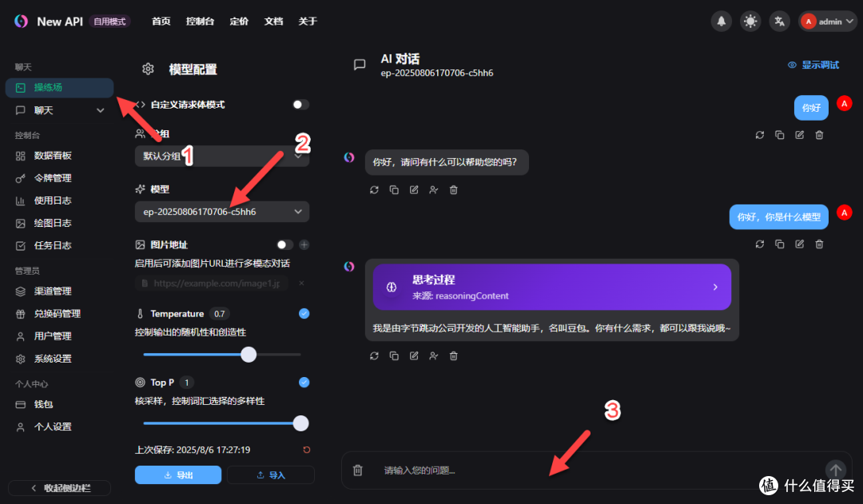Open 数据看板 in the sidebar
The width and height of the screenshot is (863, 504).
[x=59, y=156]
